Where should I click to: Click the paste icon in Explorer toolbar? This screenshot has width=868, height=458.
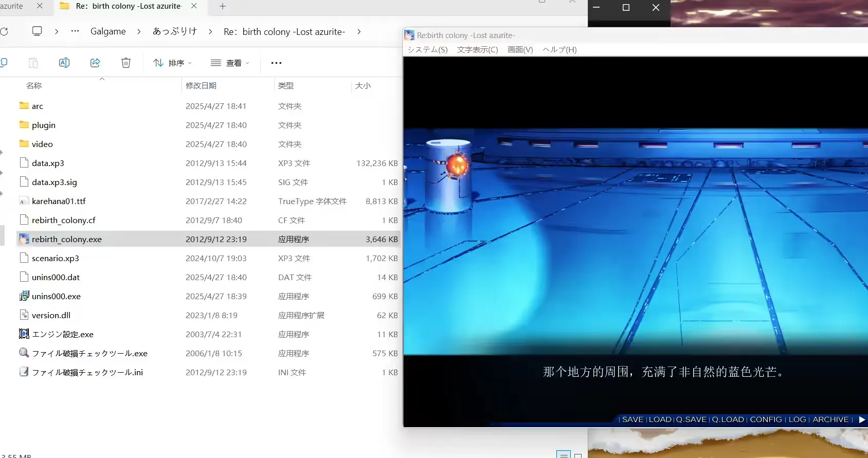[33, 63]
